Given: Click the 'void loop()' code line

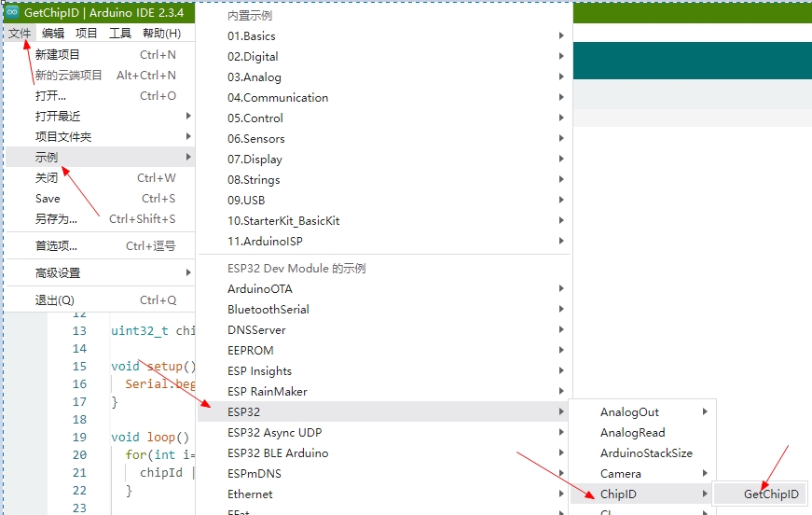Looking at the screenshot, I should [x=150, y=438].
